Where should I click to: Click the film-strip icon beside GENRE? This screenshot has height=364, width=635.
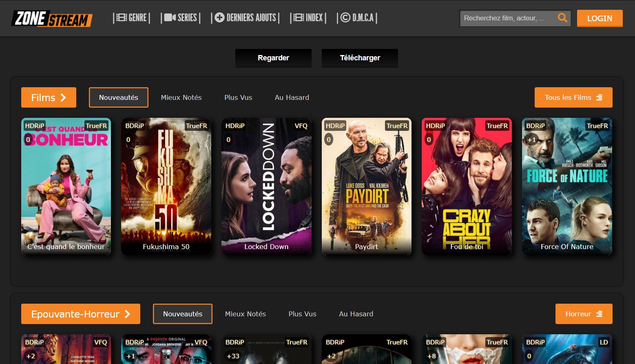click(121, 18)
